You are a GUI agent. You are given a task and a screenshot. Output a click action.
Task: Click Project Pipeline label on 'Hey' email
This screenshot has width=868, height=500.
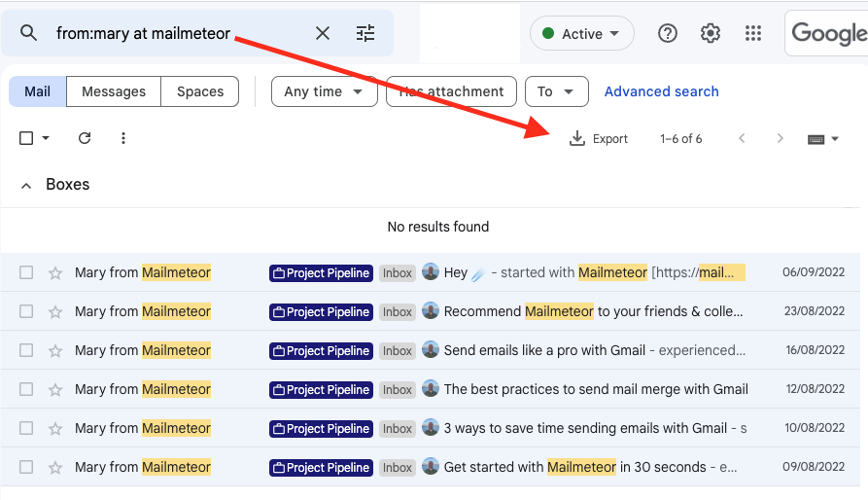(321, 273)
